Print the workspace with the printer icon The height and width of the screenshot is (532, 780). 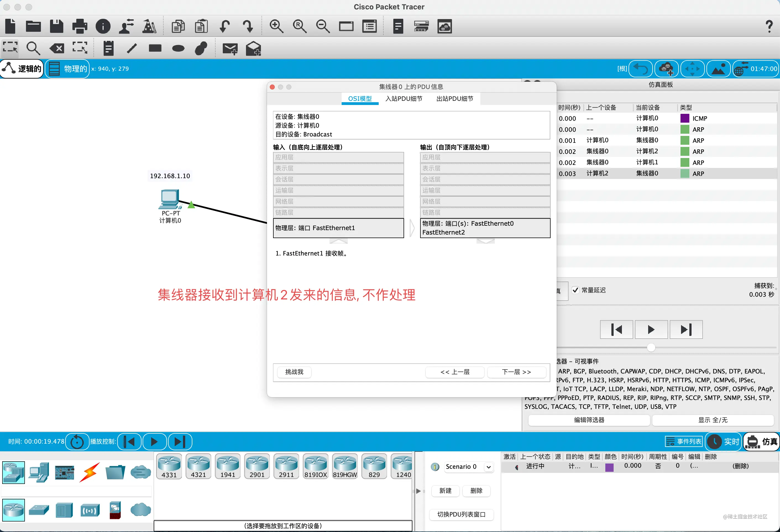click(x=80, y=26)
